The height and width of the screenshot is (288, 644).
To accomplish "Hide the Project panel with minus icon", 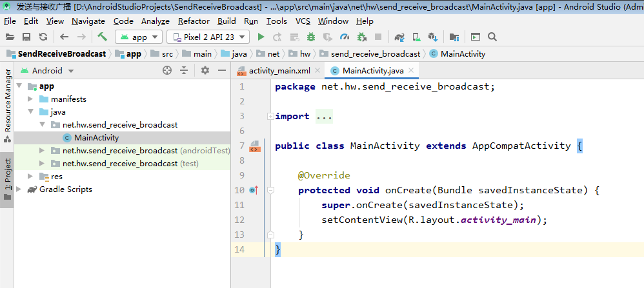I will click(x=222, y=71).
